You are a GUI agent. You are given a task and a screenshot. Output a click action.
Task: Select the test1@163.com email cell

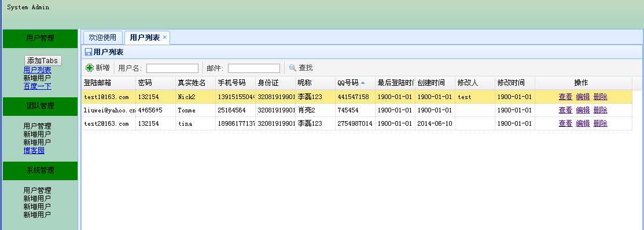[108, 97]
